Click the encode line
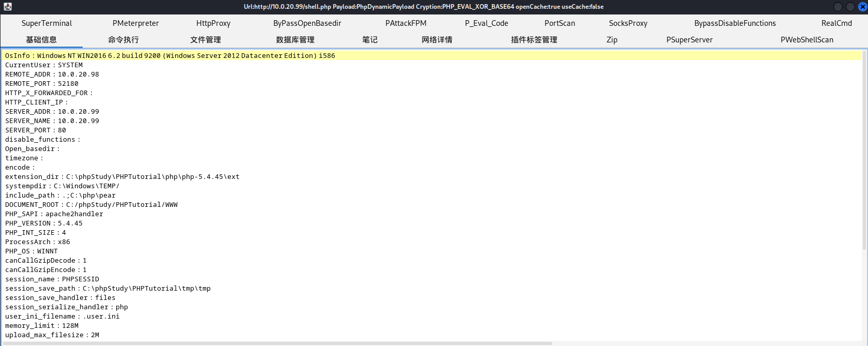The height and width of the screenshot is (346, 868). [x=20, y=167]
